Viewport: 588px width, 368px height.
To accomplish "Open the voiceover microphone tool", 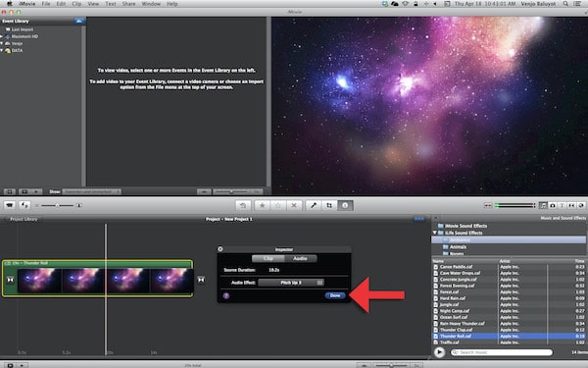I will pos(314,205).
